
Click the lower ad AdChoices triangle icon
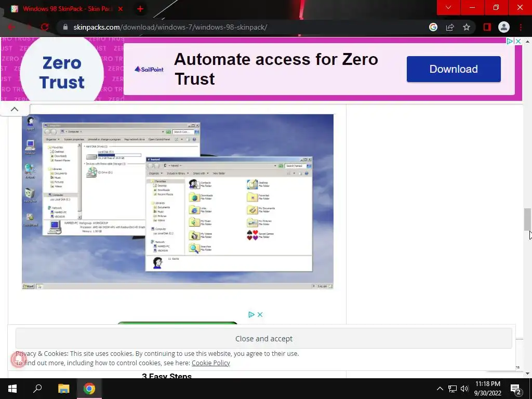(x=251, y=314)
